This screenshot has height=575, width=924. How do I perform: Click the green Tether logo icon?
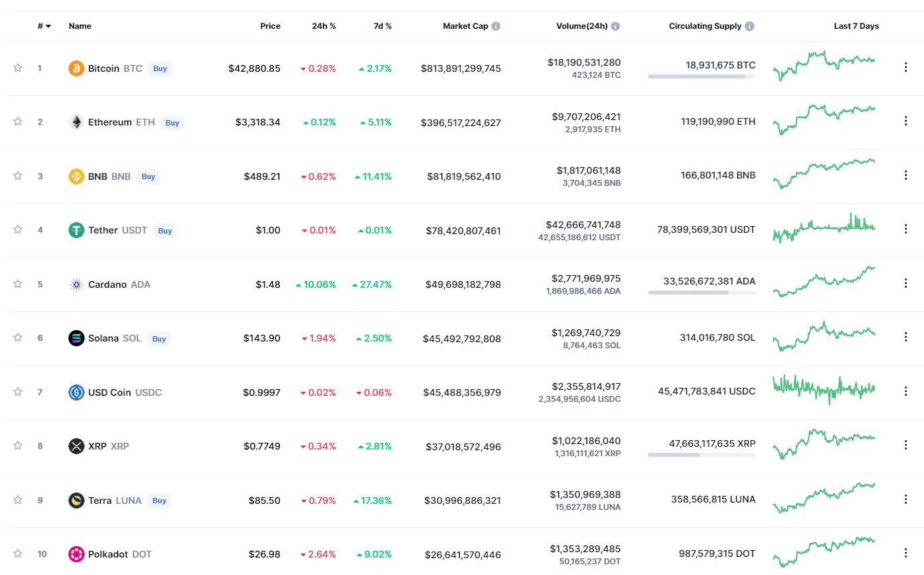[76, 230]
